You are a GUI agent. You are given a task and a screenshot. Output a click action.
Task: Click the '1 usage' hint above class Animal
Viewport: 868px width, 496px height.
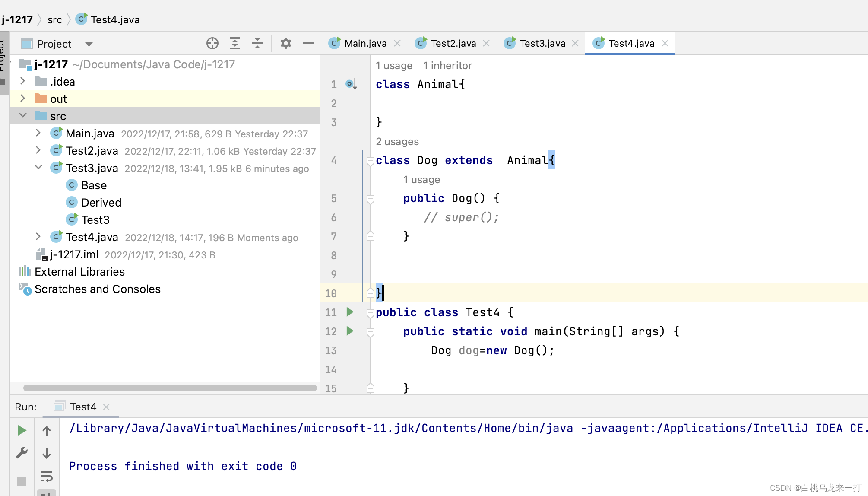coord(394,66)
